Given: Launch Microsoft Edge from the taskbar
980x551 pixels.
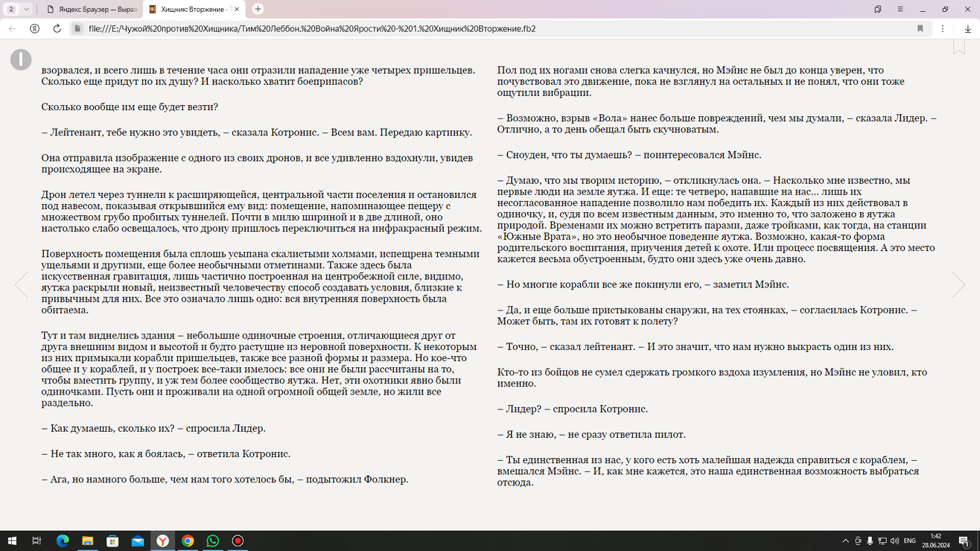Looking at the screenshot, I should point(63,541).
